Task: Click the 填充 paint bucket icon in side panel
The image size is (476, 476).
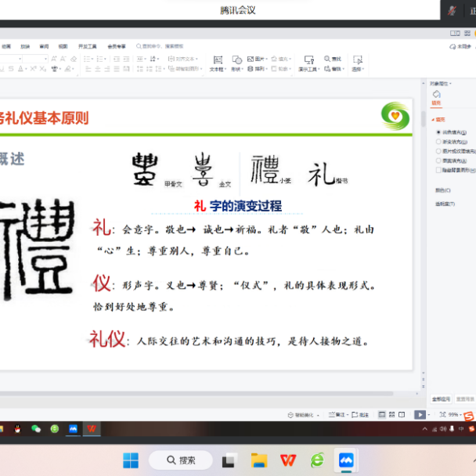Action: click(x=437, y=95)
